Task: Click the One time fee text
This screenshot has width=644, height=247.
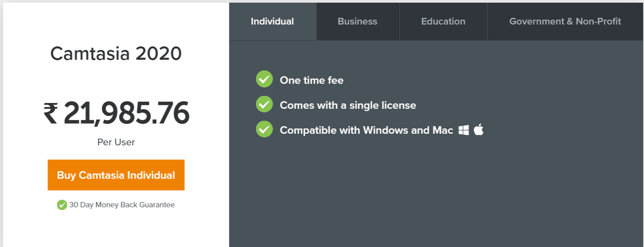Action: tap(311, 80)
